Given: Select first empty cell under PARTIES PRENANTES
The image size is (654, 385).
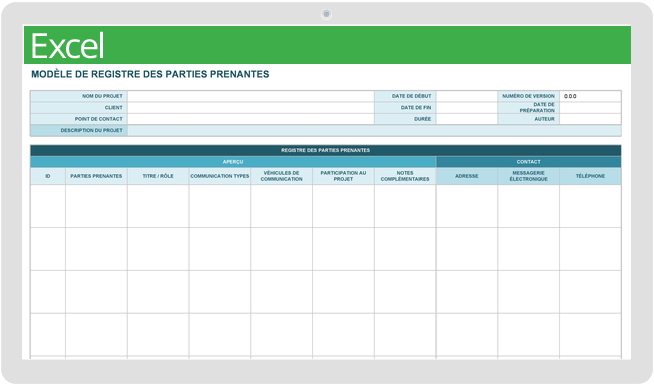Looking at the screenshot, I should [96, 206].
